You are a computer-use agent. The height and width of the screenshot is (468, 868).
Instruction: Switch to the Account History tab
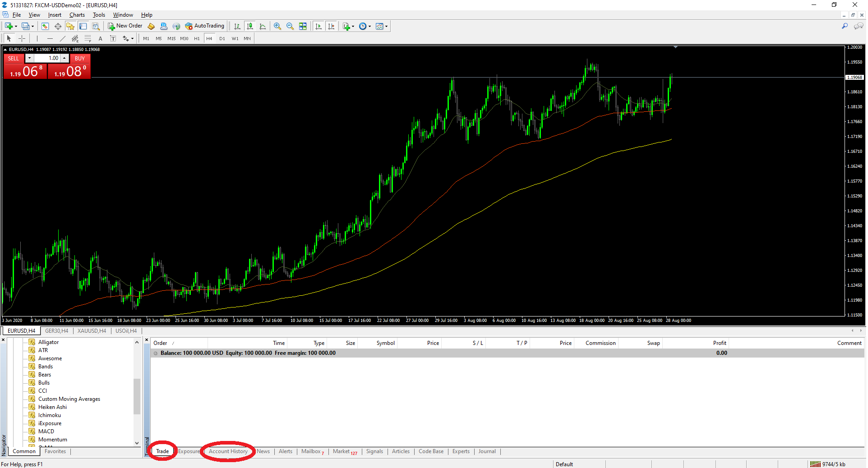(x=228, y=451)
